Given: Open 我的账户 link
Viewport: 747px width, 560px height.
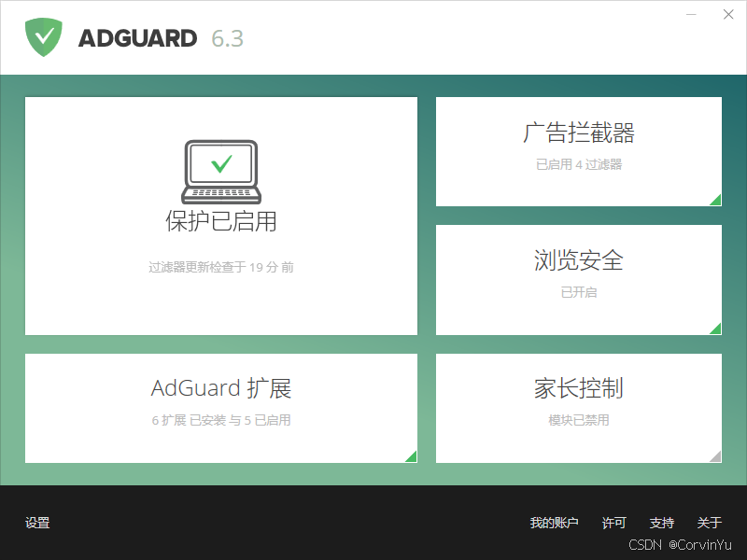Looking at the screenshot, I should click(x=554, y=523).
